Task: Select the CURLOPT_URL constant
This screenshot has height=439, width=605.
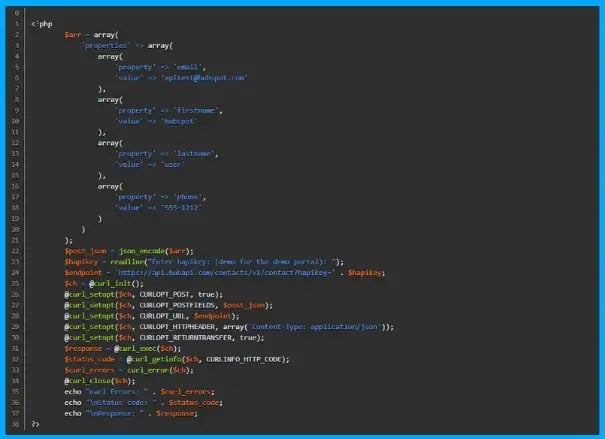Action: [162, 316]
